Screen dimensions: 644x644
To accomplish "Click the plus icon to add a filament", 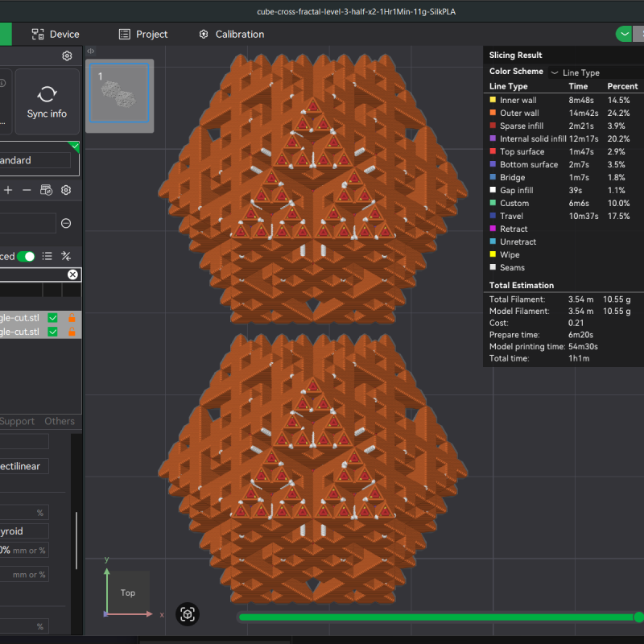I will pos(7,190).
